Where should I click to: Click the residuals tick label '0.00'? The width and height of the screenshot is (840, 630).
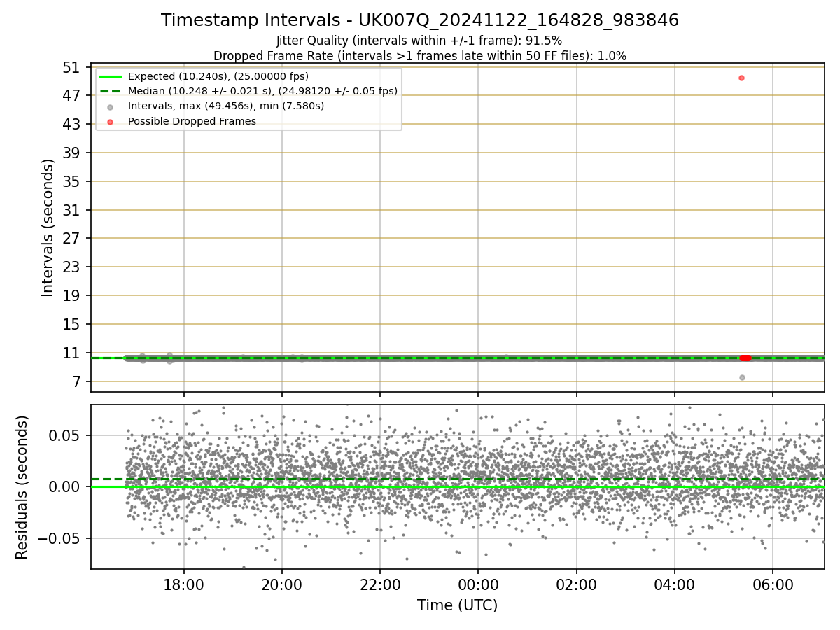(x=64, y=486)
